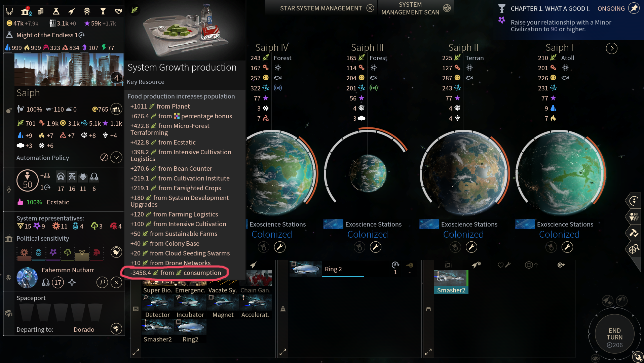The width and height of the screenshot is (644, 363).
Task: Open the Senate screen icon in the top bar
Action: tap(26, 11)
